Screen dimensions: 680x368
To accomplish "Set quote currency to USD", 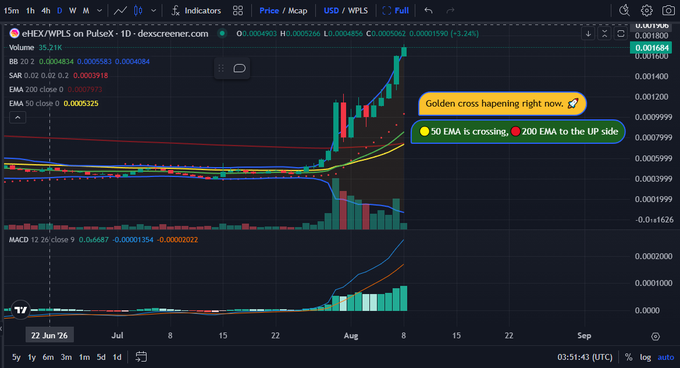I will pyautogui.click(x=331, y=10).
